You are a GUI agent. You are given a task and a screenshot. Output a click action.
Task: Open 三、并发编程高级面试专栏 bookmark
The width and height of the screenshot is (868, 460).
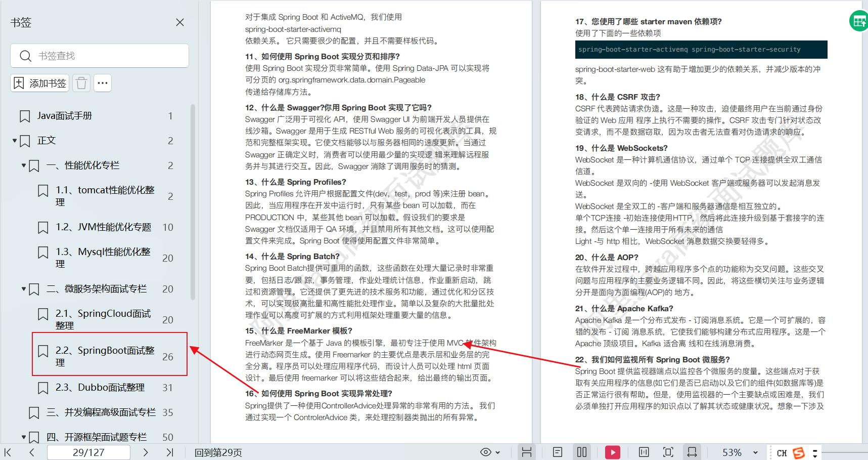tap(101, 412)
